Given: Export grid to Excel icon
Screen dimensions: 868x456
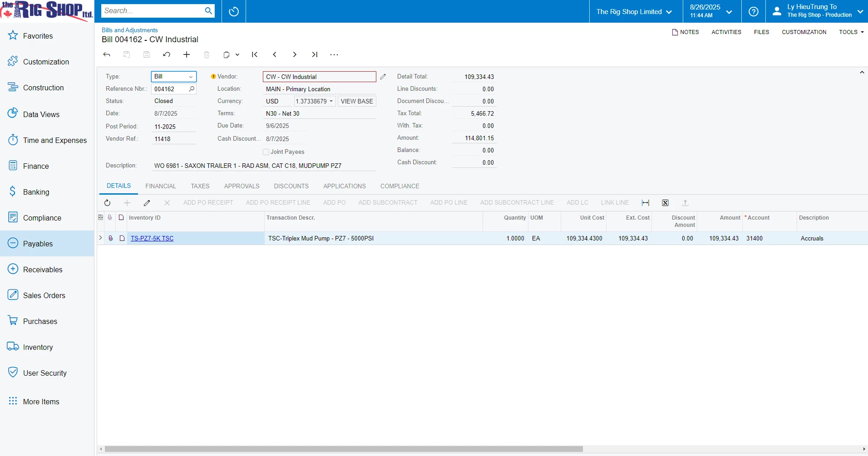Looking at the screenshot, I should tap(666, 203).
